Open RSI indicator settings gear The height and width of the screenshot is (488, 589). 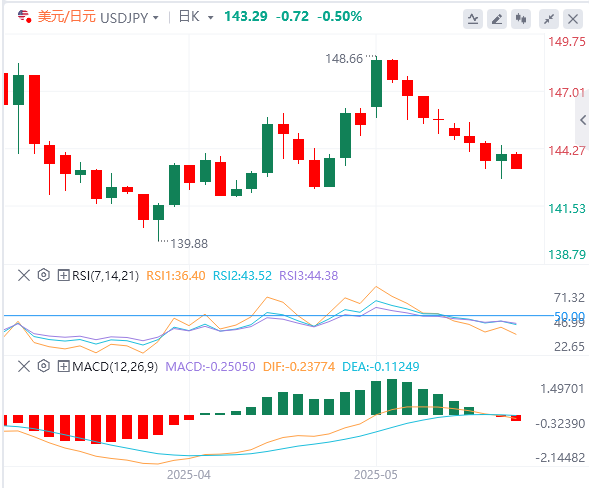44,275
